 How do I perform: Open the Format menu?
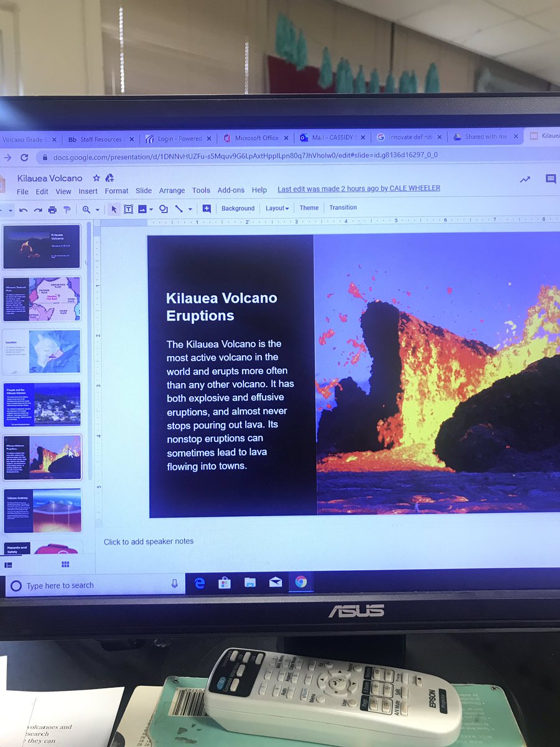[116, 191]
